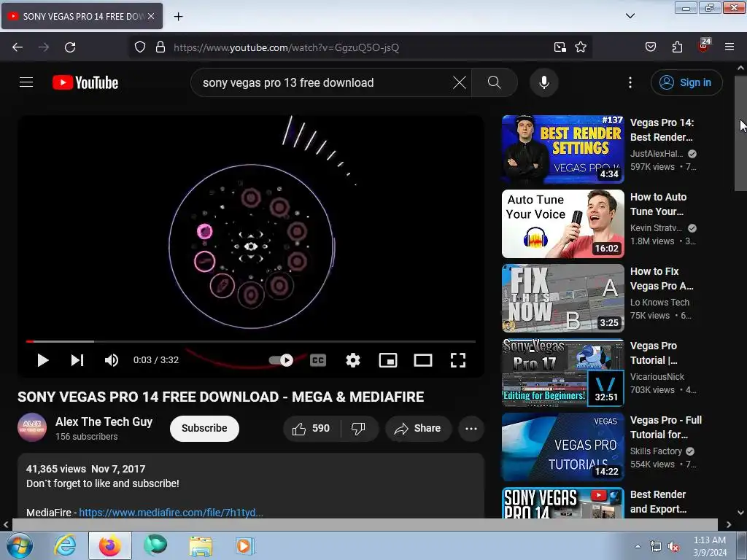Image resolution: width=747 pixels, height=560 pixels.
Task: Enter full screen mode
Action: (458, 360)
